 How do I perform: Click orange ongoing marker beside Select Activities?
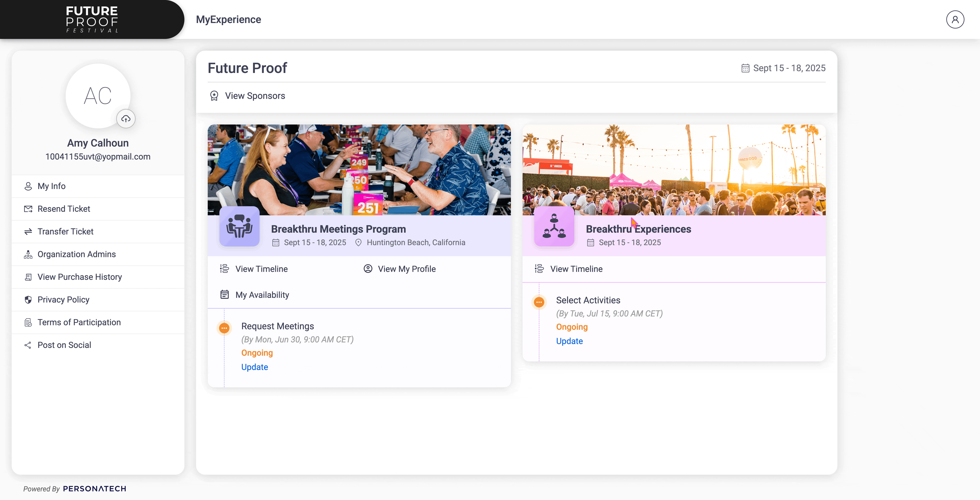(x=539, y=302)
